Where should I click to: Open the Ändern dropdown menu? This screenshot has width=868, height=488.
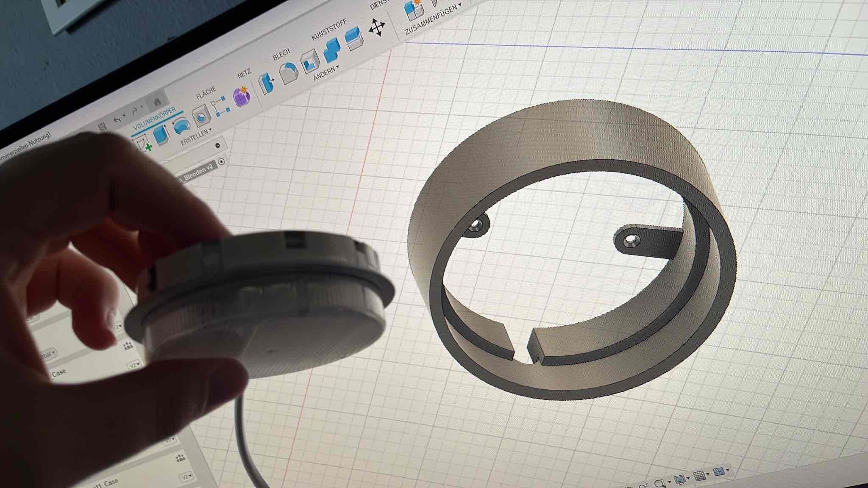click(x=326, y=73)
